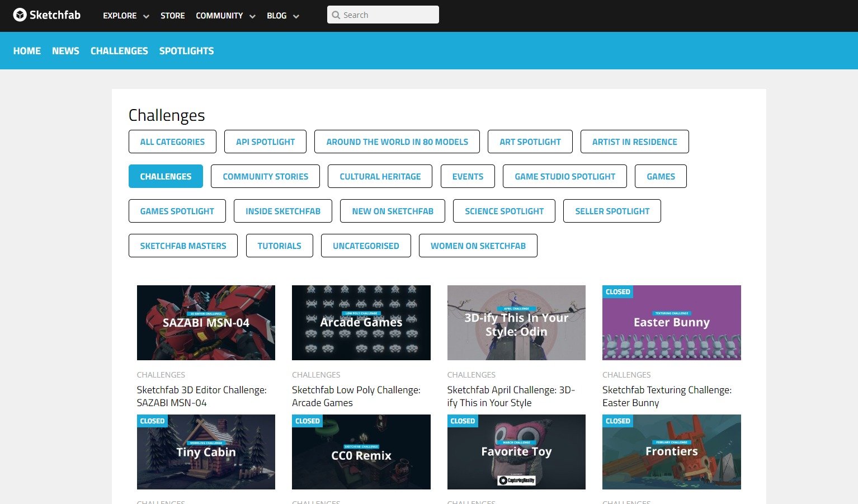Open the Spotlights tab
This screenshot has width=858, height=504.
186,51
